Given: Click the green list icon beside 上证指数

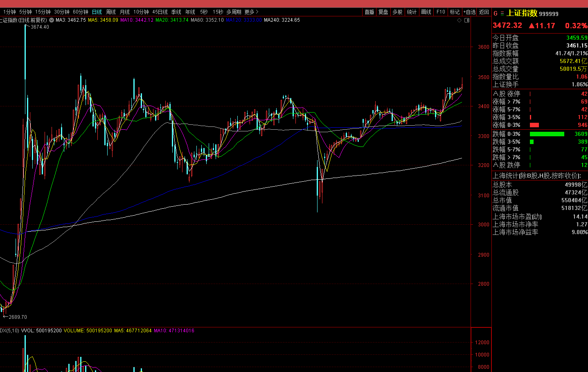Looking at the screenshot, I should click(x=502, y=14).
